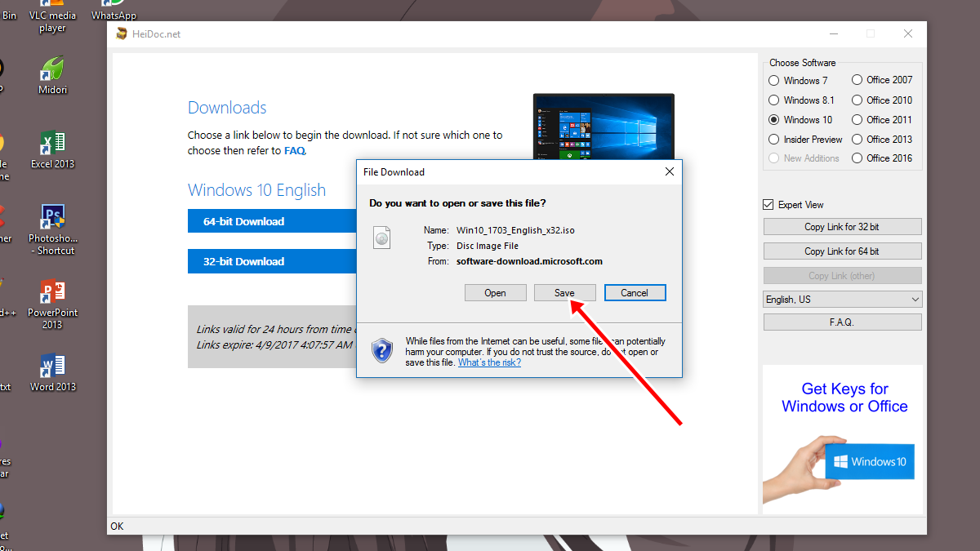Launch the PowerPoint 2013 desktop icon
This screenshot has width=980, height=551.
click(52, 293)
